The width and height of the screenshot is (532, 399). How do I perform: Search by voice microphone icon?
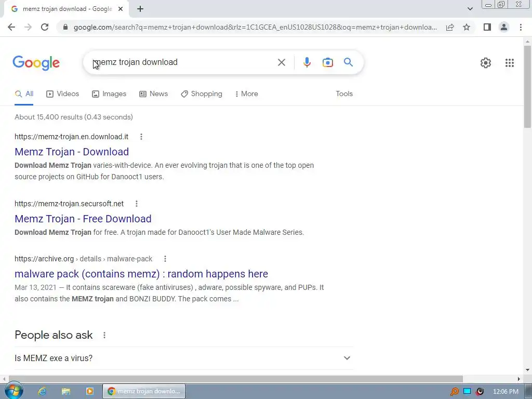tap(307, 62)
